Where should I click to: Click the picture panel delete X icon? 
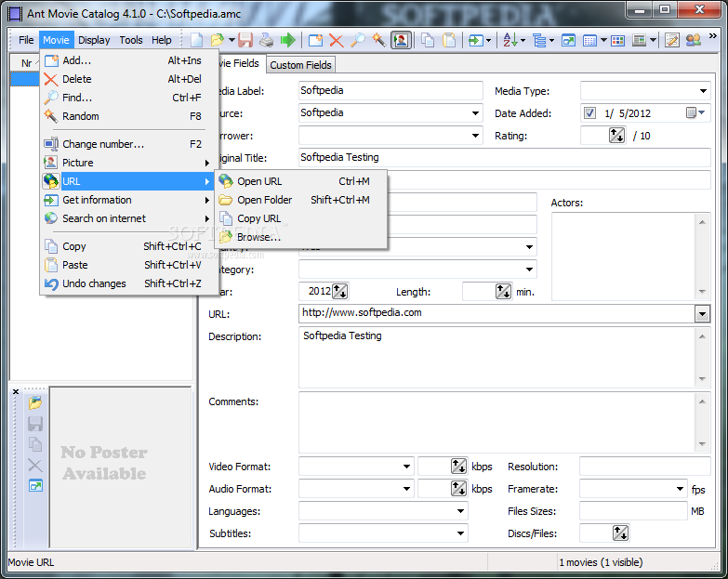(35, 465)
